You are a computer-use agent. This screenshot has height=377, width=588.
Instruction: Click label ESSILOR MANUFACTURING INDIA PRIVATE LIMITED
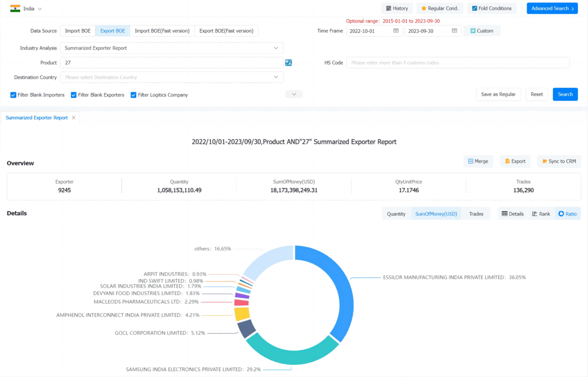(445, 277)
